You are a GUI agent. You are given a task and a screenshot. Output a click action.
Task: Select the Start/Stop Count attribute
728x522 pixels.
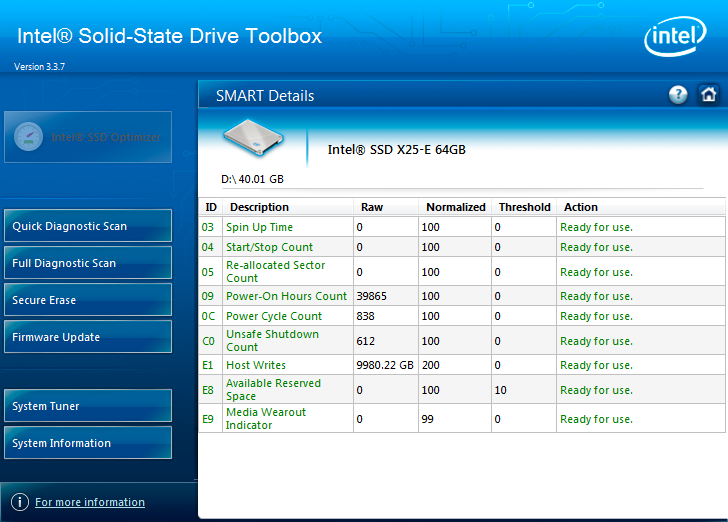coord(269,247)
